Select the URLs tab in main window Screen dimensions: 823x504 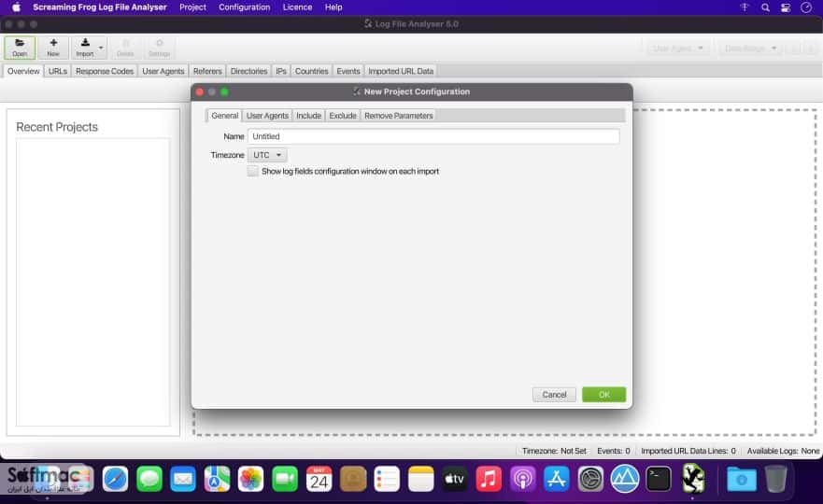tap(58, 71)
